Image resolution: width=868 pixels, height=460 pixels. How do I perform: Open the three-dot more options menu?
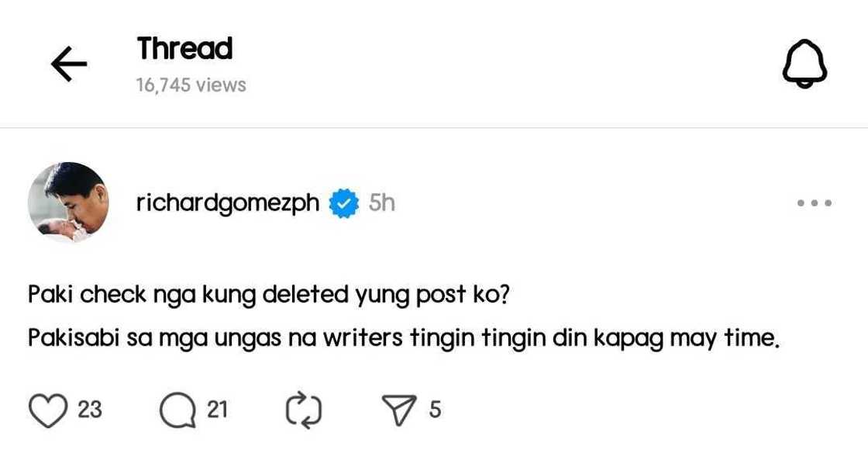point(815,202)
